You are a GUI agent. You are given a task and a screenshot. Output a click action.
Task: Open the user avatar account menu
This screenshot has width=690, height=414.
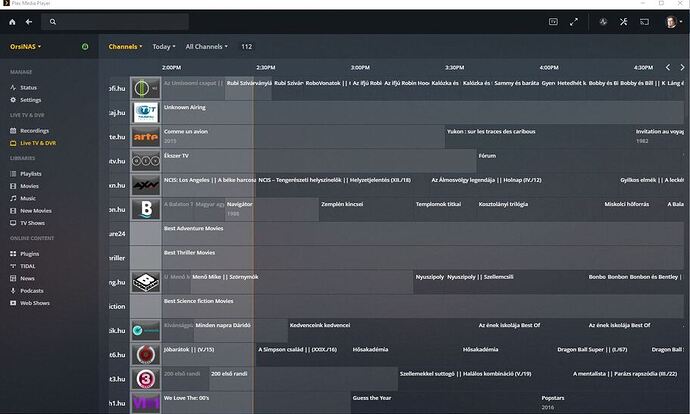tap(673, 22)
